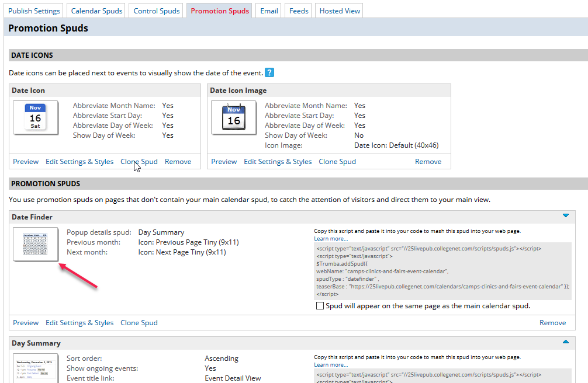
Task: Remove the Date Finder spud
Action: (x=553, y=323)
